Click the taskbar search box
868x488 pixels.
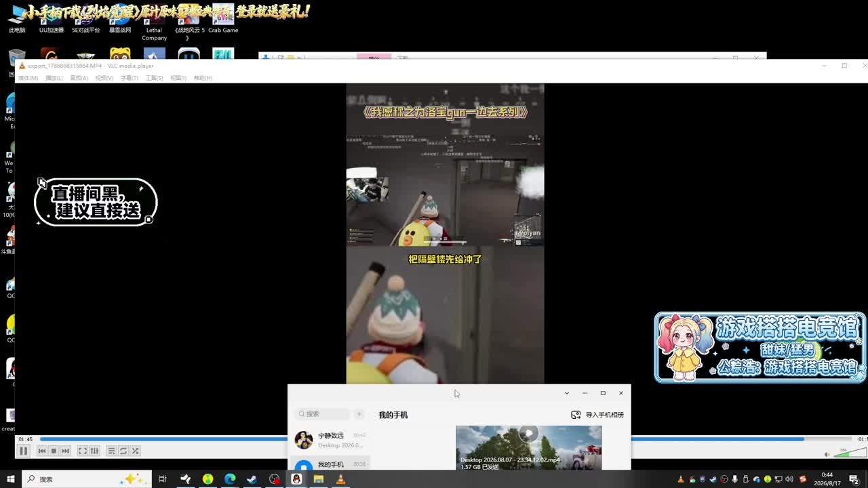coord(87,479)
